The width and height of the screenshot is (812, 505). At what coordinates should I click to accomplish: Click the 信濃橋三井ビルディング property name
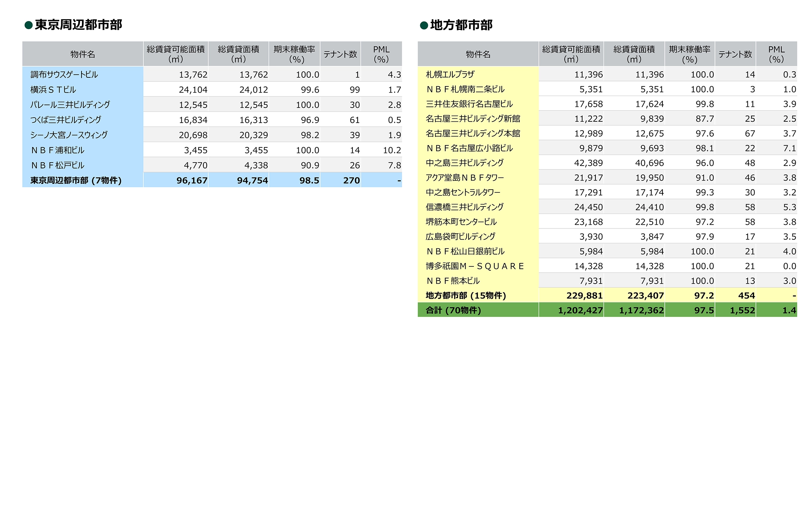coord(465,207)
